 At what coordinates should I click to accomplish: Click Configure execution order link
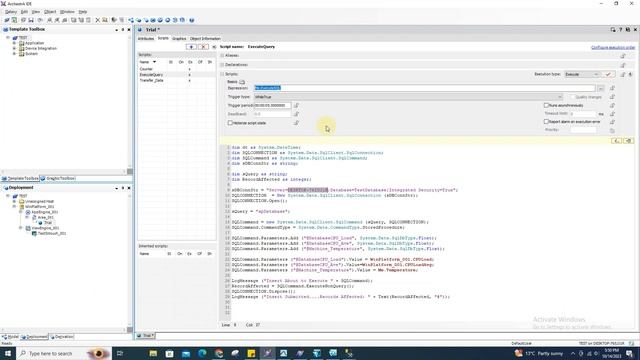point(613,47)
